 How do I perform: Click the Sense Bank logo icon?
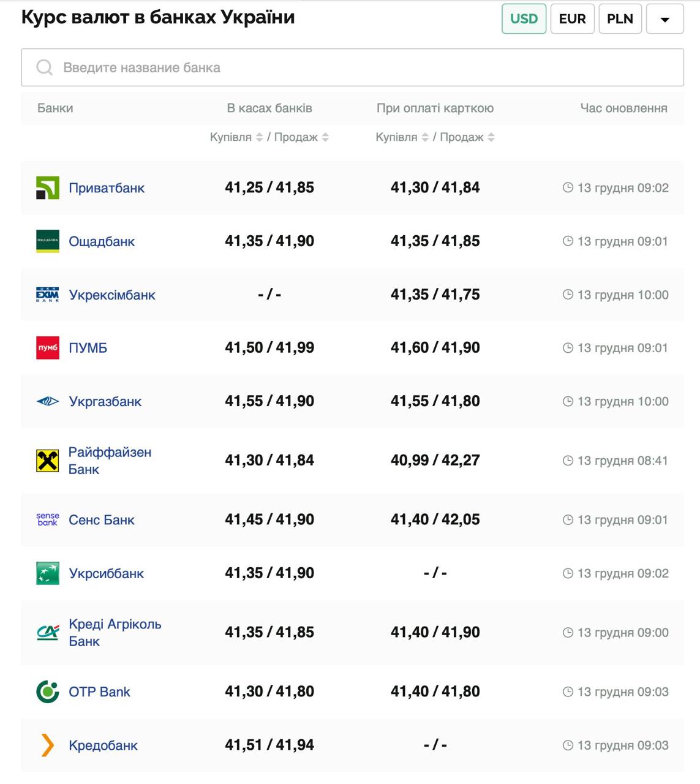point(48,519)
